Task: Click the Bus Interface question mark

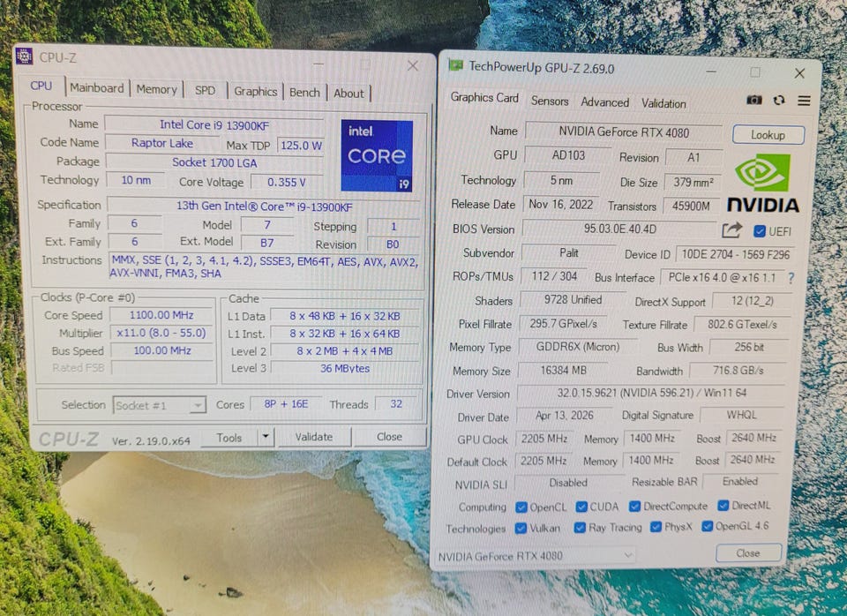Action: (791, 278)
